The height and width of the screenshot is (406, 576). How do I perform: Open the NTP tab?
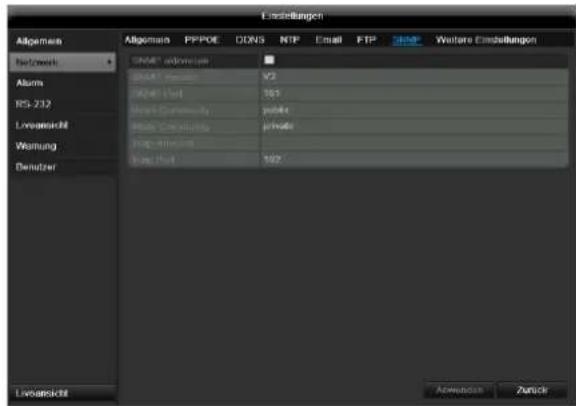(x=289, y=40)
